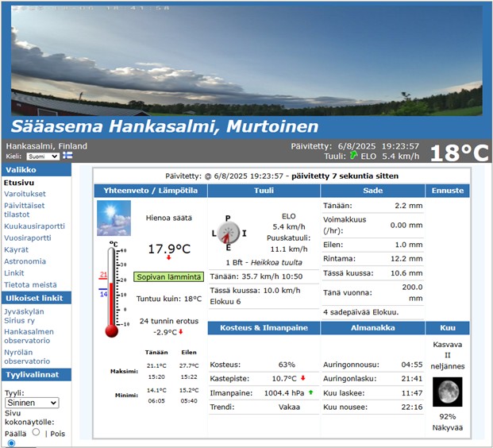Open Varoitukset in the menu

pyautogui.click(x=25, y=194)
